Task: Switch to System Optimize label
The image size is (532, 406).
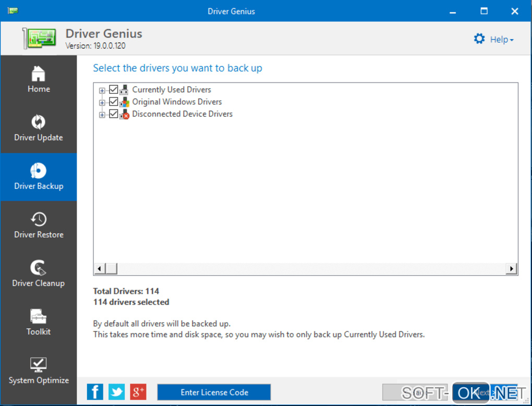Action: tap(39, 380)
